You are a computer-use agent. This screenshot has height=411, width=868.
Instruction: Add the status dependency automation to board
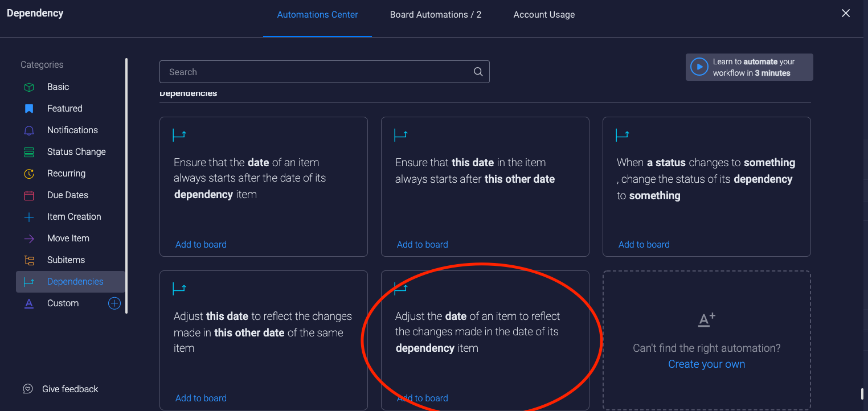click(x=644, y=245)
